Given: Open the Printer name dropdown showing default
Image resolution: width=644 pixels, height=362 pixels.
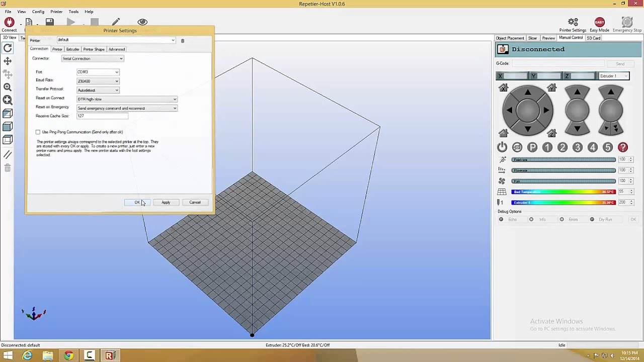Looking at the screenshot, I should coord(116,40).
